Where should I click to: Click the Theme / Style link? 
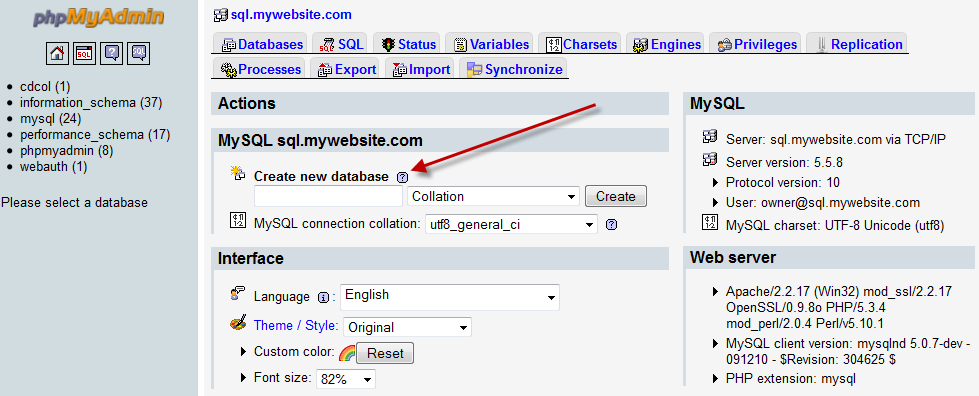pyautogui.click(x=295, y=325)
